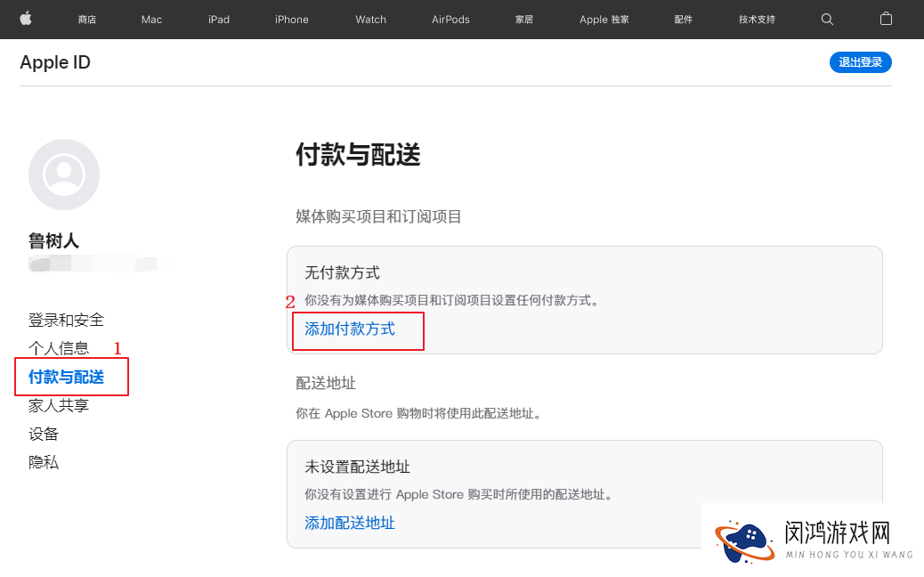Click the 付款与配送 main heading
The height and width of the screenshot is (577, 924).
tap(358, 155)
